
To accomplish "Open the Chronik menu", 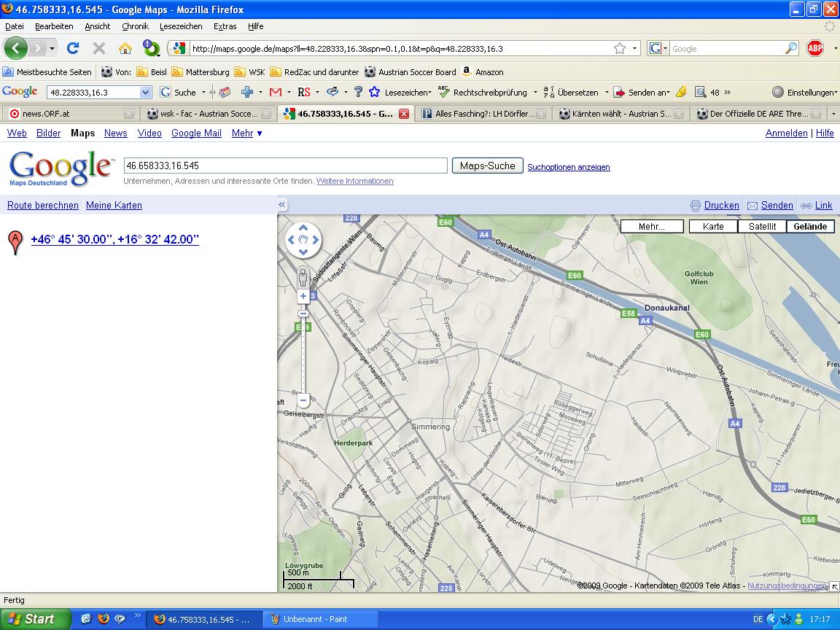I will pyautogui.click(x=135, y=26).
